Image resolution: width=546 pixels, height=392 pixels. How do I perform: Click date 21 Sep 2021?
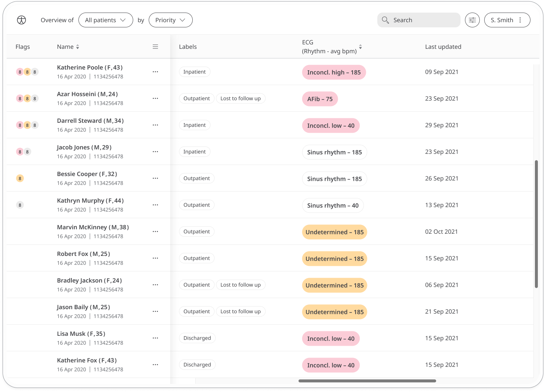tap(442, 311)
